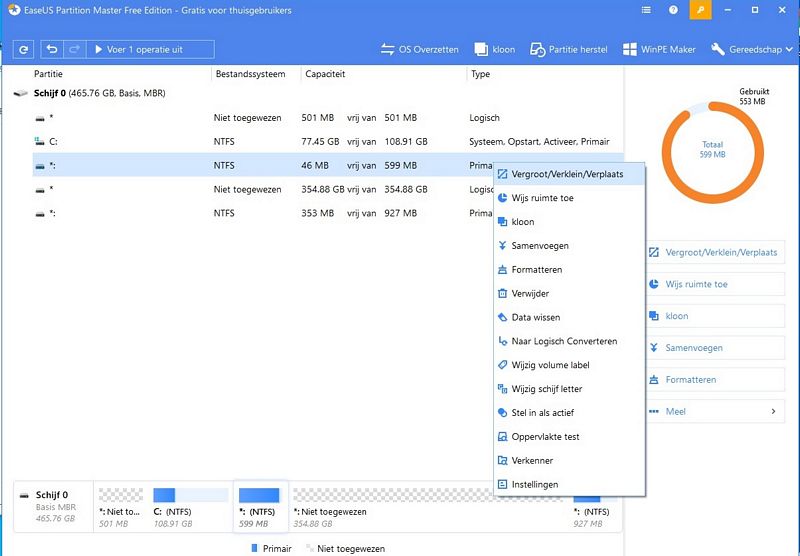This screenshot has height=556, width=800.
Task: Click the orange key upgrade icon
Action: click(x=700, y=10)
